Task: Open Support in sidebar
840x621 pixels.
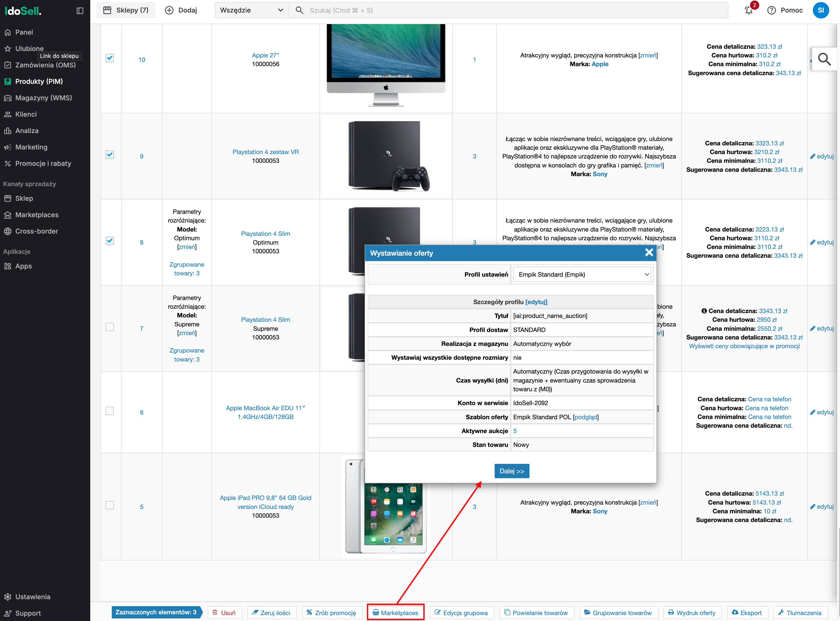Action: [28, 613]
